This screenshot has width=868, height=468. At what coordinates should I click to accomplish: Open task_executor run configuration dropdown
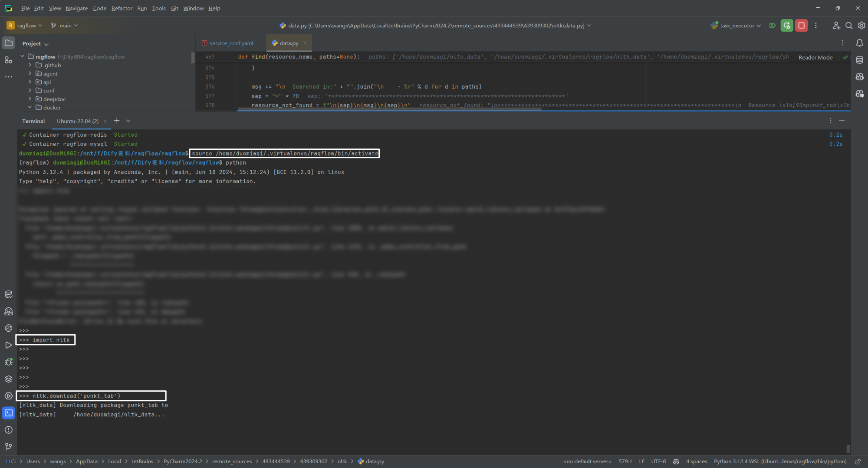click(x=736, y=26)
